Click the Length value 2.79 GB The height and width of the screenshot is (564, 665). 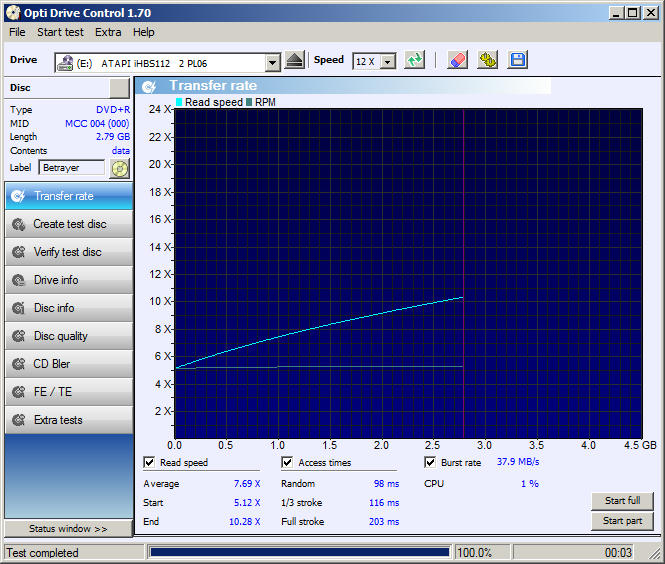click(113, 137)
